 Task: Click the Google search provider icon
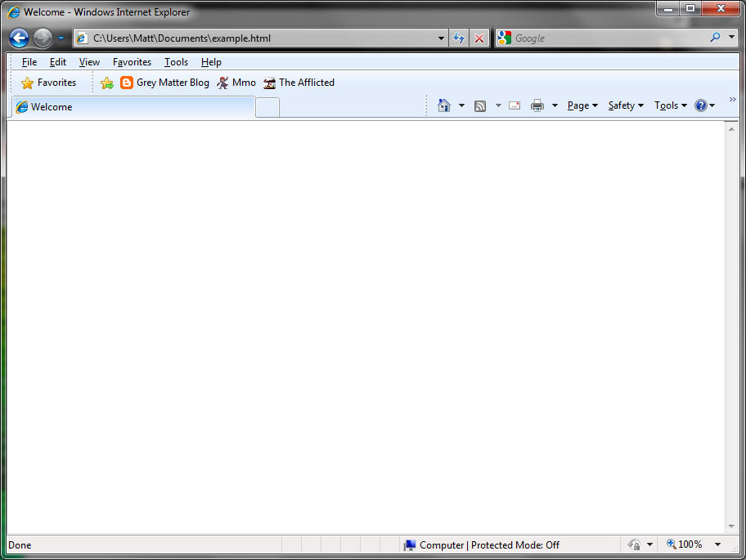[x=505, y=38]
